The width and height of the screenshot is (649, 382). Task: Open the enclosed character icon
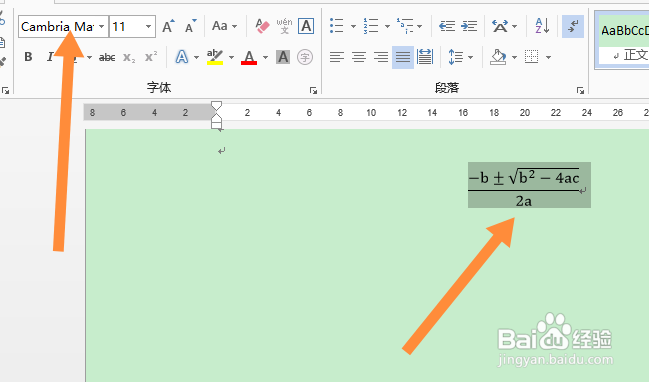pos(305,57)
